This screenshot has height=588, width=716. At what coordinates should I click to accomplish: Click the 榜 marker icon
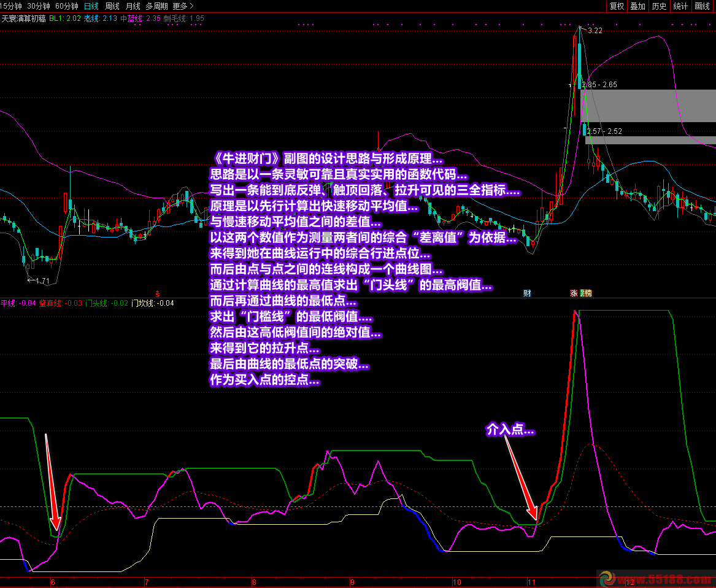(x=587, y=293)
